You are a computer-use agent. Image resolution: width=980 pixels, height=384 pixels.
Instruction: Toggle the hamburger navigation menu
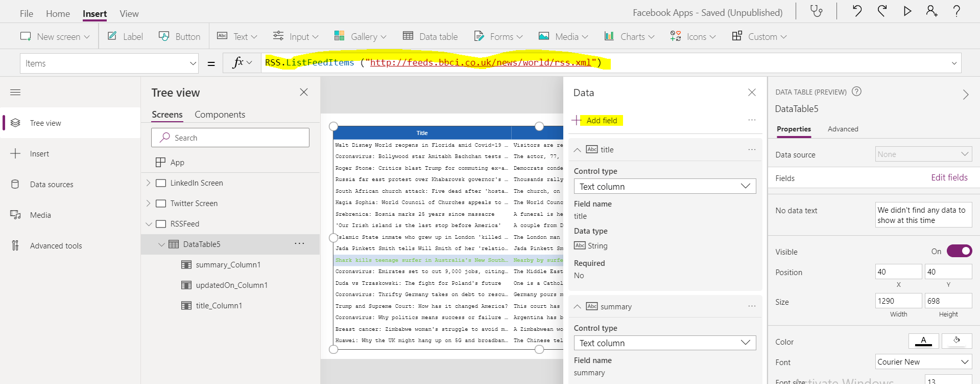coord(15,93)
